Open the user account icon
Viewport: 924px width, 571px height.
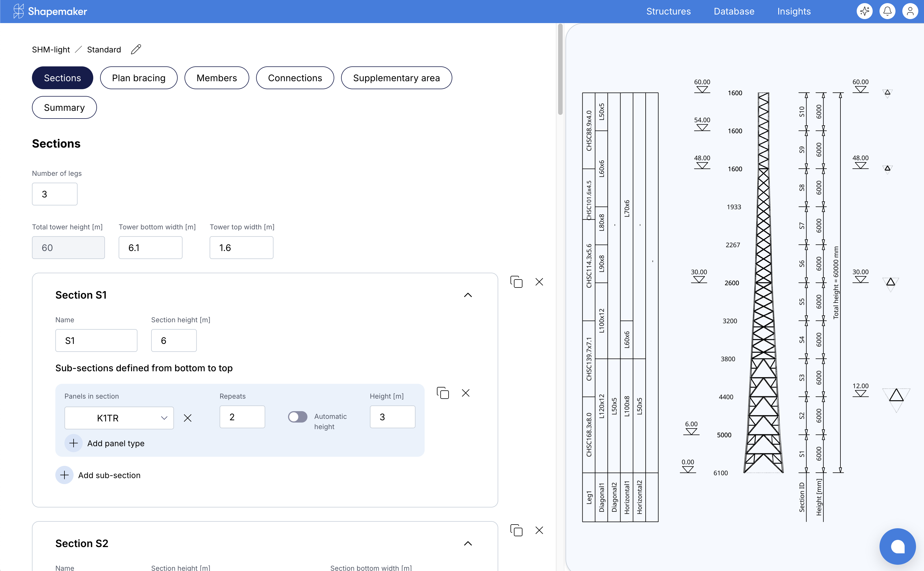coord(911,11)
